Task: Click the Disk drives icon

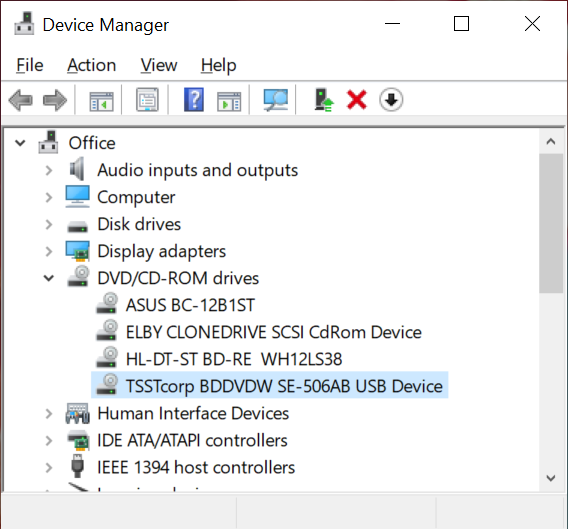Action: click(78, 227)
